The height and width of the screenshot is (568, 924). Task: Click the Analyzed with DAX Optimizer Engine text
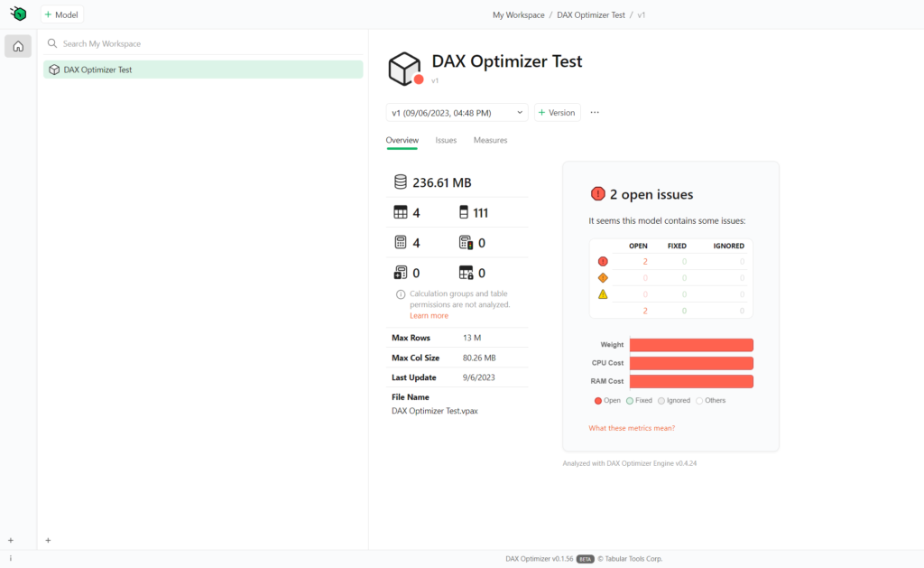pos(630,463)
